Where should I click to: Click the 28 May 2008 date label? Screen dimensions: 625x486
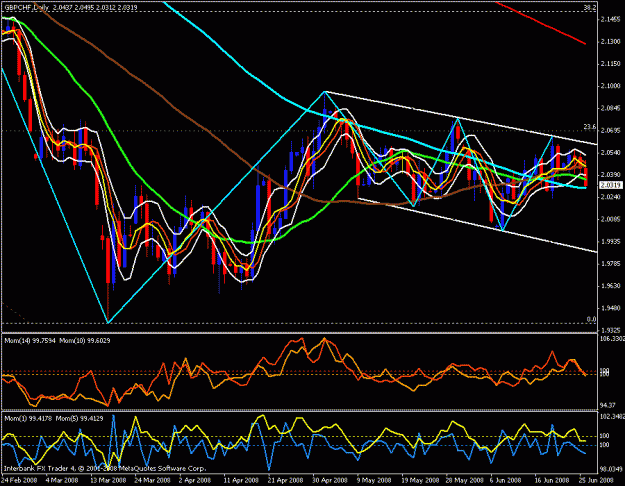pos(464,480)
